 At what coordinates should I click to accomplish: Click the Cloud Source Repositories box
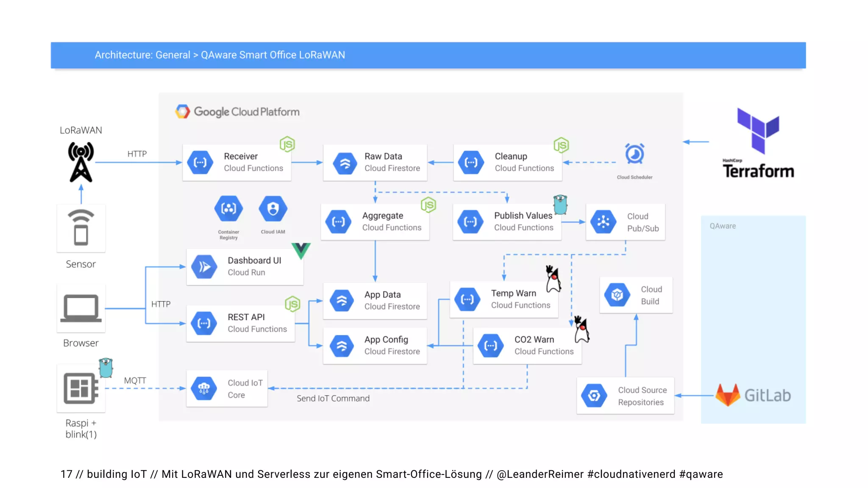[x=625, y=396]
